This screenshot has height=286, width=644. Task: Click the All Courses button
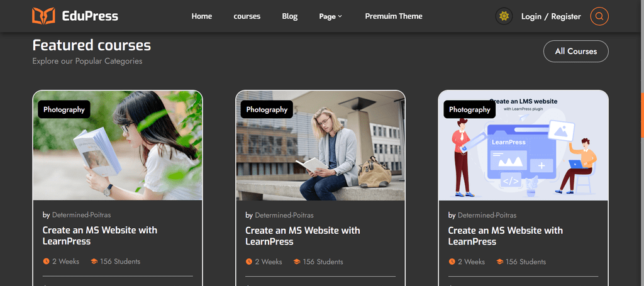pyautogui.click(x=576, y=52)
